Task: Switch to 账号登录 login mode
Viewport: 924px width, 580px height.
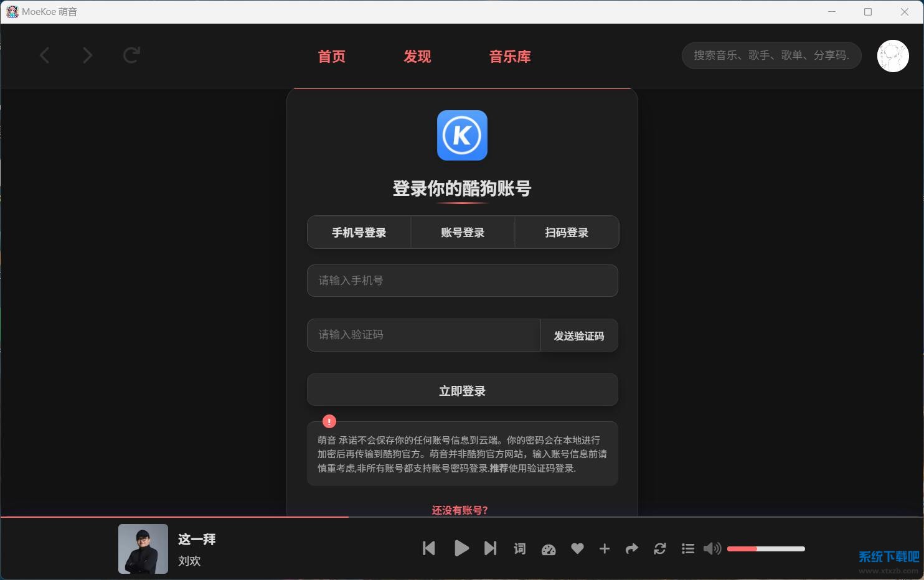Action: click(462, 232)
